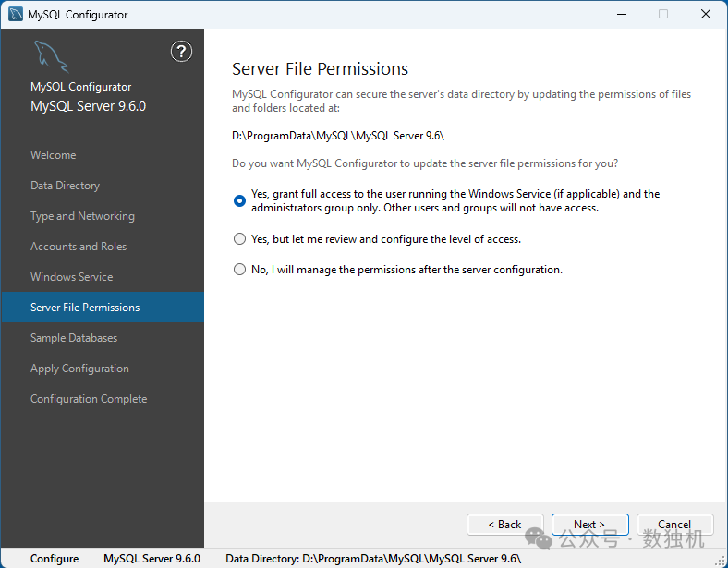Viewport: 728px width, 568px height.
Task: Open the Sample Databases step
Action: pyautogui.click(x=74, y=338)
